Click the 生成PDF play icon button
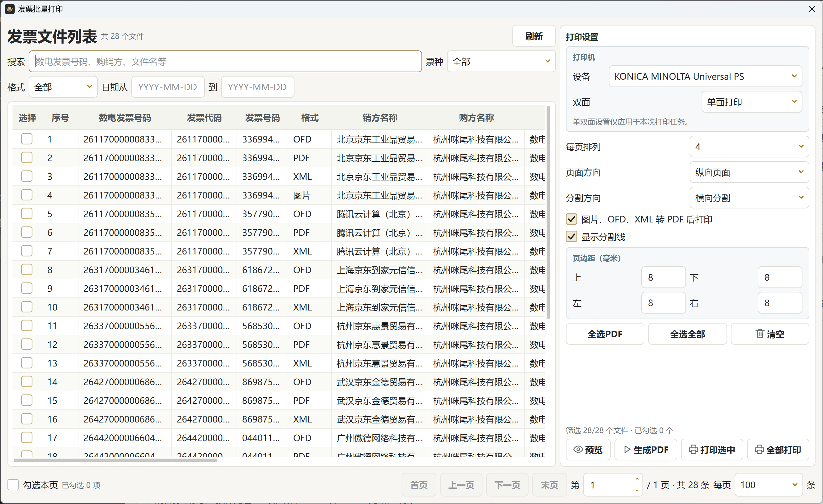The height and width of the screenshot is (504, 823). point(646,450)
